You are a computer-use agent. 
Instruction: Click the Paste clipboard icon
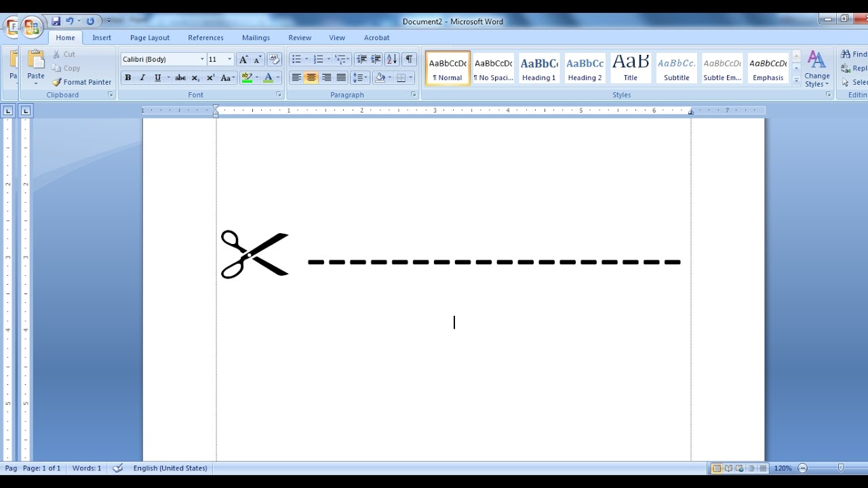[36, 60]
